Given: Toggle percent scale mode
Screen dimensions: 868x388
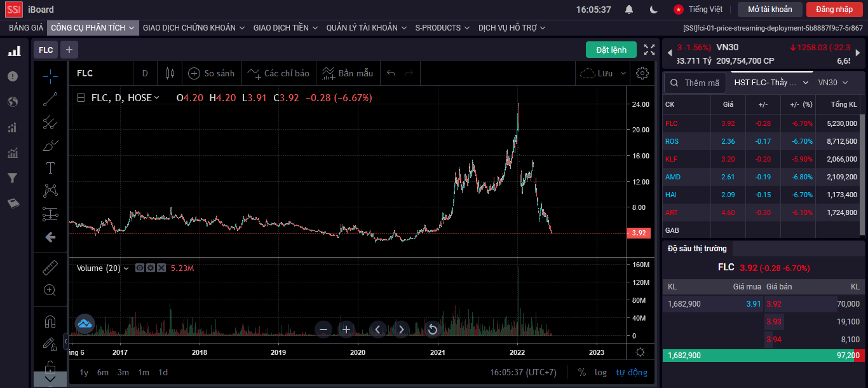Looking at the screenshot, I should (582, 372).
